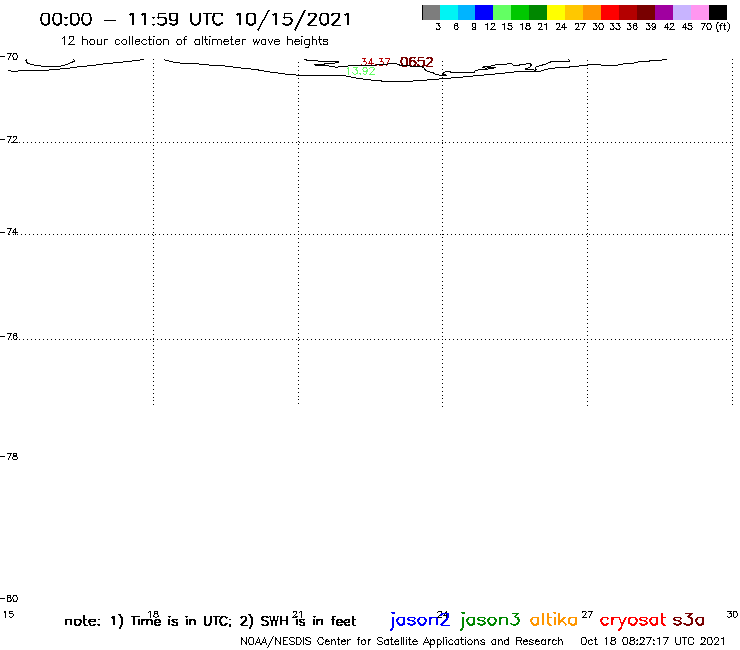Click the gray swatch in the wave-height legend

click(x=431, y=12)
